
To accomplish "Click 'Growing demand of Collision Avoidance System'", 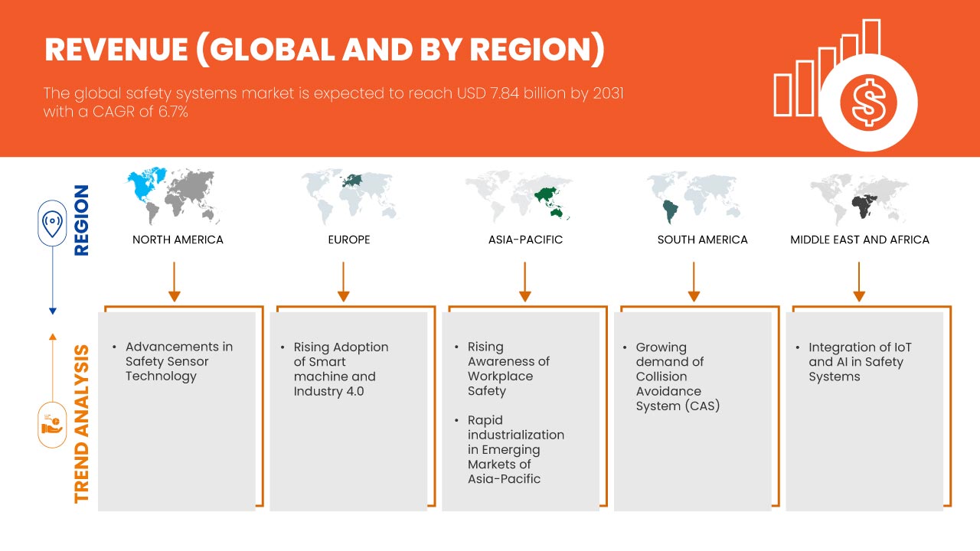I will point(678,377).
